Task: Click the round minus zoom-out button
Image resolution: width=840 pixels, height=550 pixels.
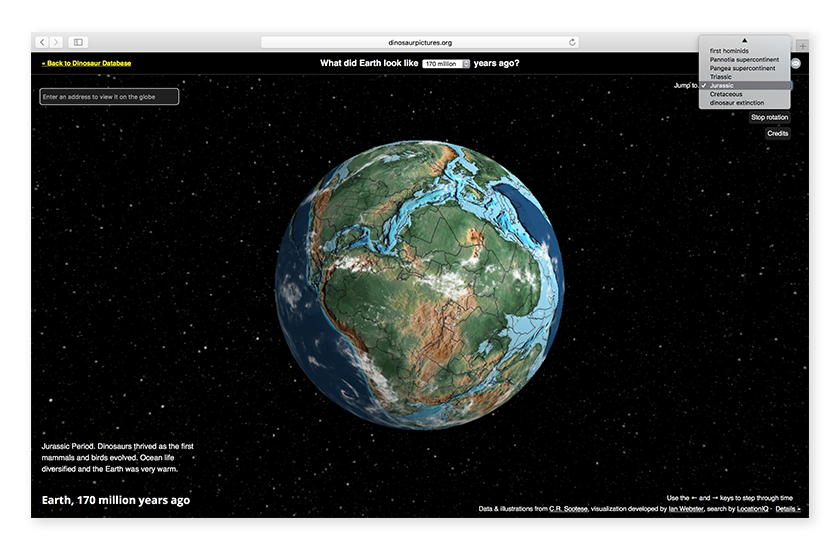Action: tap(796, 63)
